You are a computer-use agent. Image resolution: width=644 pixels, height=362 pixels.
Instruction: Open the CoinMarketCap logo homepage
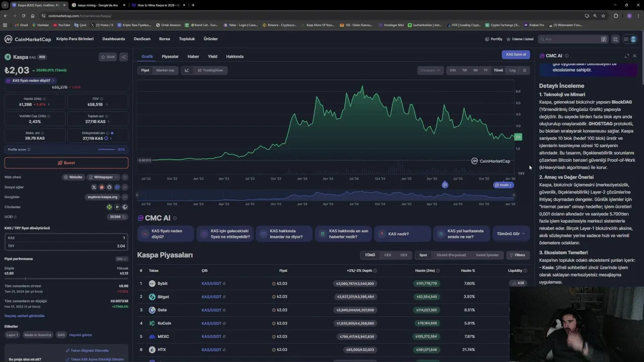pos(28,39)
